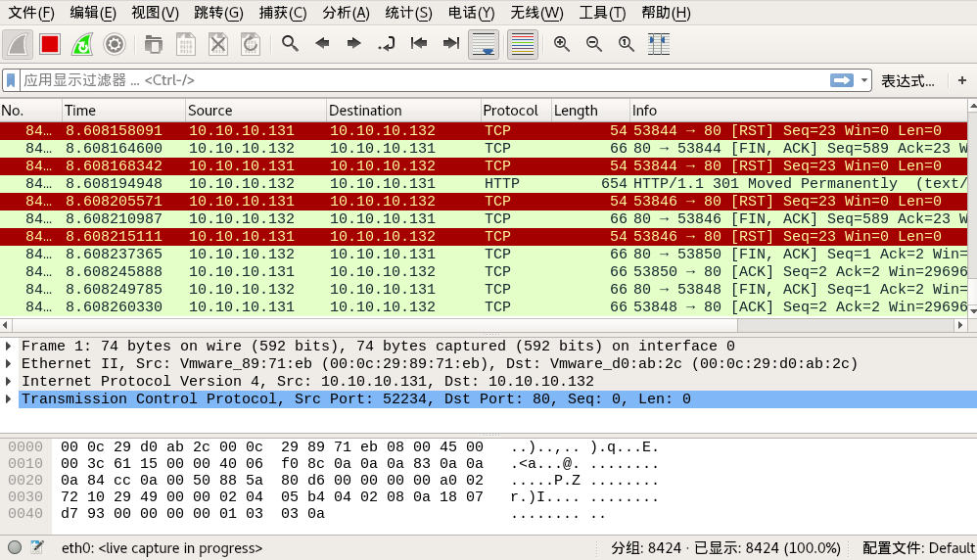Screen dimensions: 977x560
Task: Open the 编辑(E) menu
Action: coord(93,13)
